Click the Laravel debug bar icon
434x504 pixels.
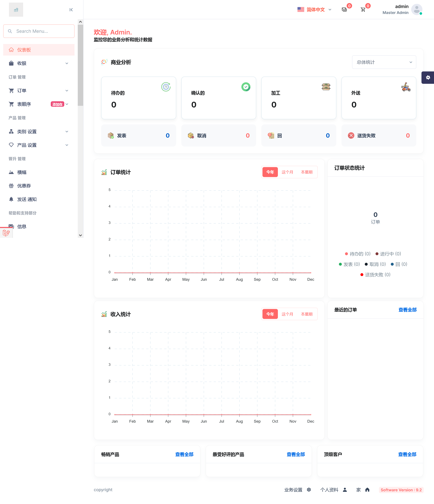point(6,233)
